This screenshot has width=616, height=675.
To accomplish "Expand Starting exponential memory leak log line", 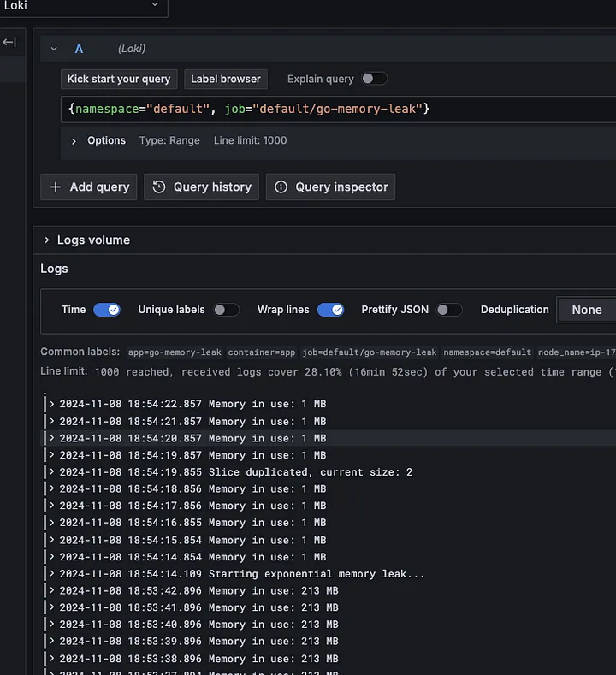I will pos(52,573).
